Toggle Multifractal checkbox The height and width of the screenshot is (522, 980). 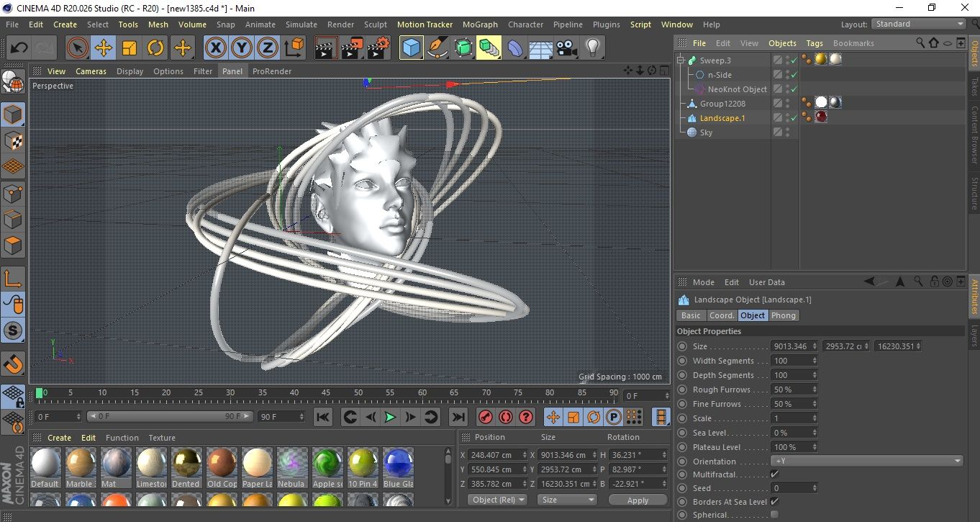click(x=774, y=474)
